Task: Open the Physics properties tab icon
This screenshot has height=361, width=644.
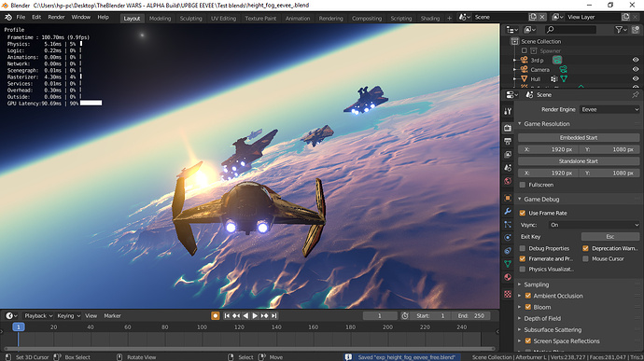Action: point(508,237)
